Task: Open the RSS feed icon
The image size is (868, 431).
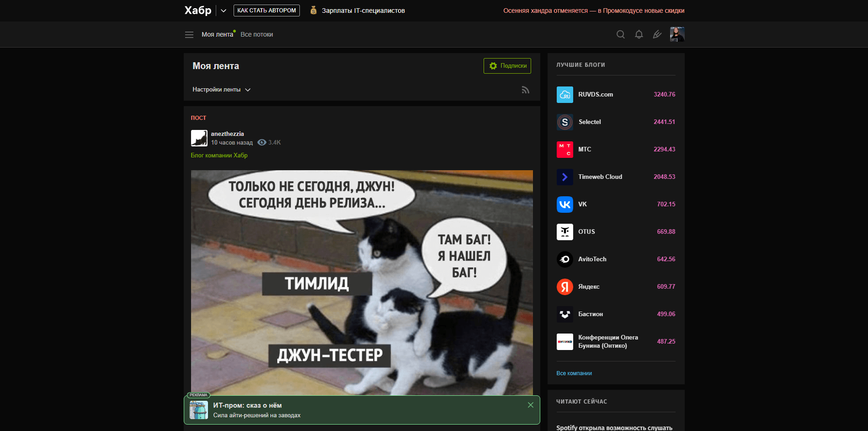Action: pyautogui.click(x=526, y=90)
